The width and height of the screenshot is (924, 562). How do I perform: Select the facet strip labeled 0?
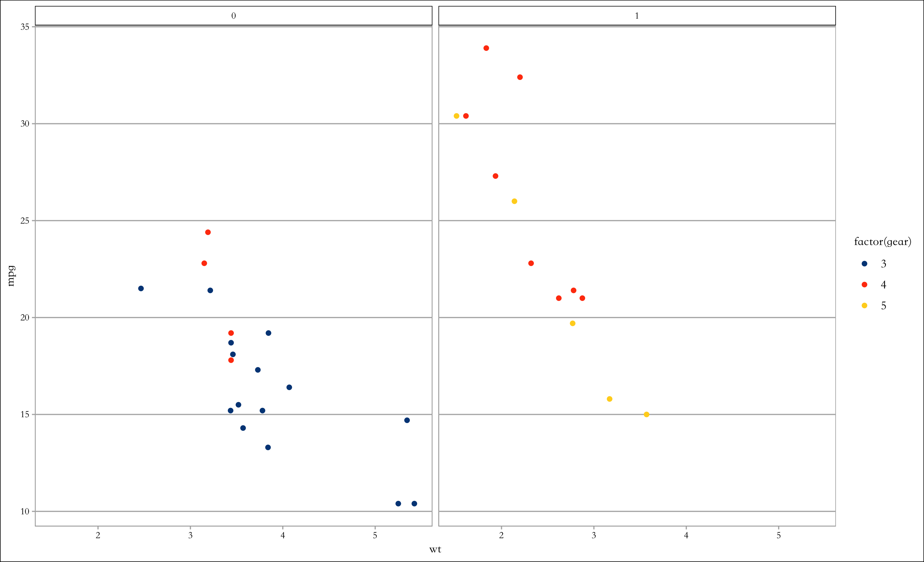(234, 16)
